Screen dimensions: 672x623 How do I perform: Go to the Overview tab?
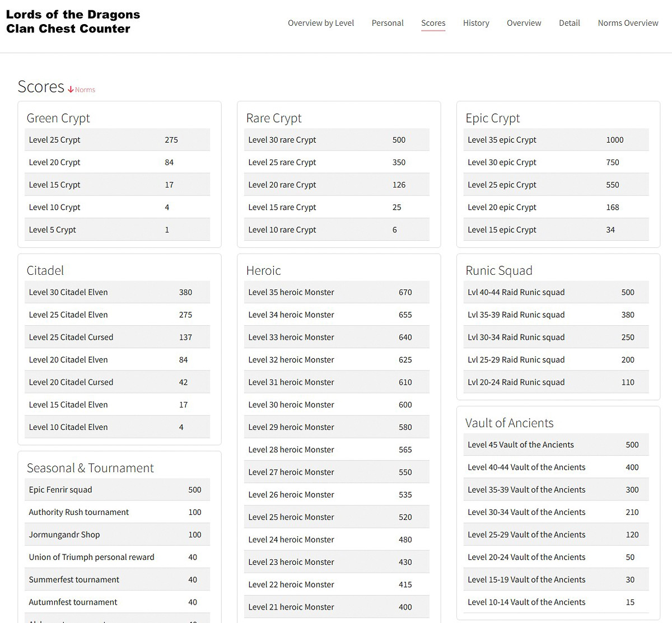pos(524,23)
